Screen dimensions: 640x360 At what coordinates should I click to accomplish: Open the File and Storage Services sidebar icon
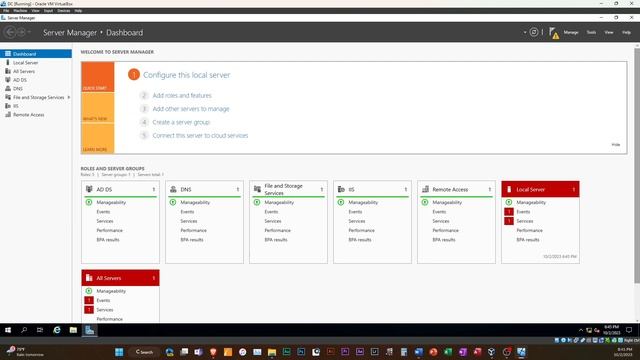(x=7, y=97)
